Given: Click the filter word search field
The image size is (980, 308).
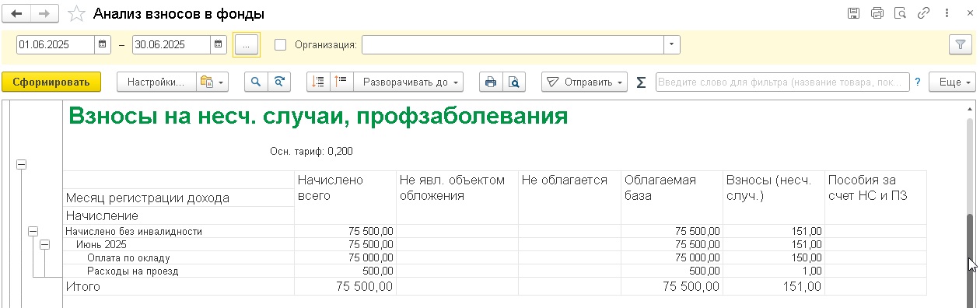Looking at the screenshot, I should (782, 82).
